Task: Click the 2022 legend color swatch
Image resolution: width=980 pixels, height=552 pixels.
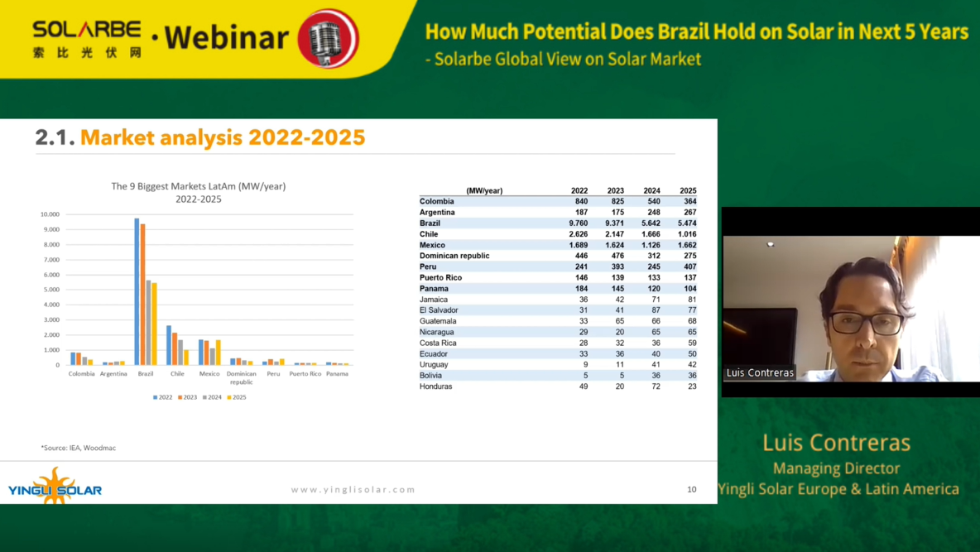Action: (x=155, y=397)
